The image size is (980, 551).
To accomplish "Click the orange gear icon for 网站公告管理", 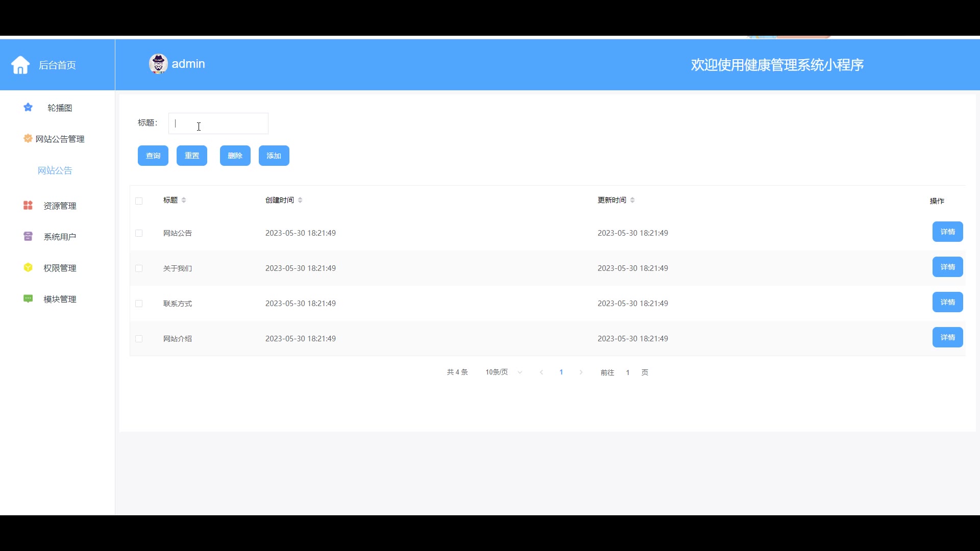I will (x=28, y=138).
